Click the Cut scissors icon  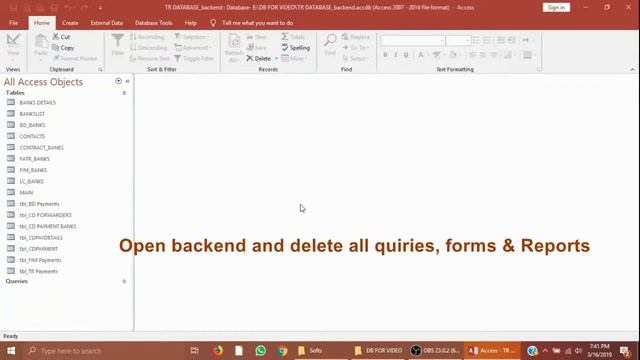56,37
